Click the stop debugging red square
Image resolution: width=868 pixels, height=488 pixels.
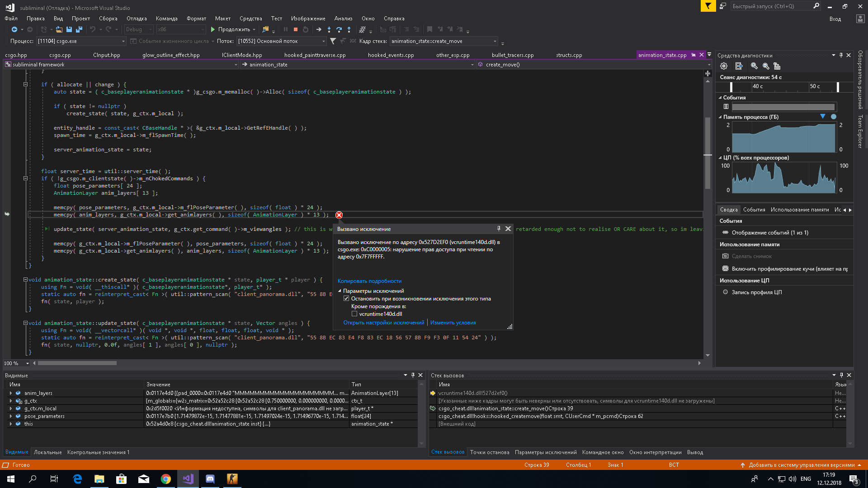(295, 30)
